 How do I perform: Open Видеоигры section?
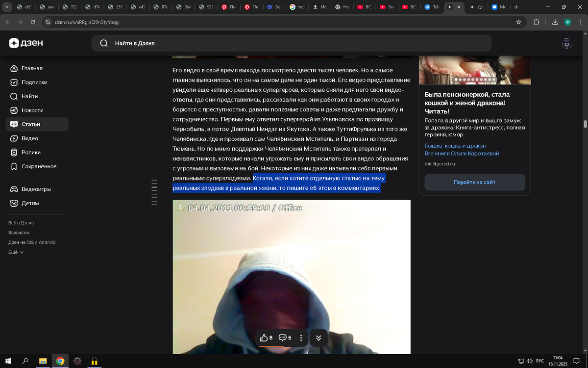pyautogui.click(x=37, y=189)
